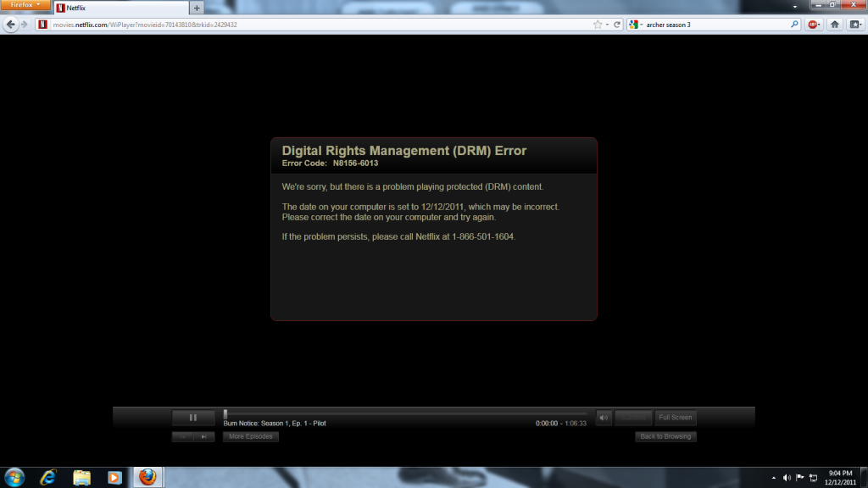Open the Windows Start menu
868x488 pixels.
[x=14, y=477]
